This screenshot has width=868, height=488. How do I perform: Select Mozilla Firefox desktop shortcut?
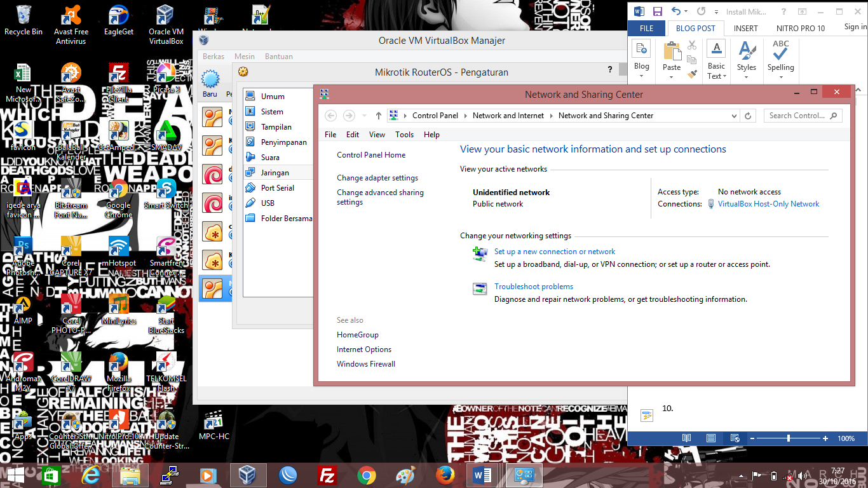118,372
